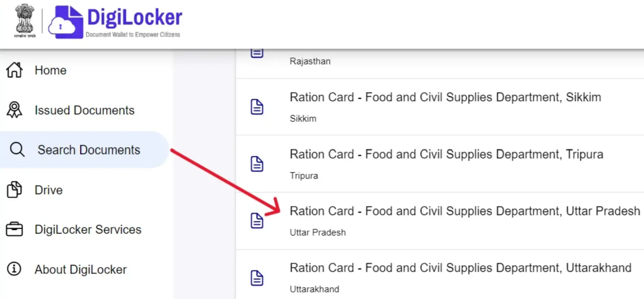Click the DigiLocker Services briefcase icon
Screen dimensions: 644x299
14,229
